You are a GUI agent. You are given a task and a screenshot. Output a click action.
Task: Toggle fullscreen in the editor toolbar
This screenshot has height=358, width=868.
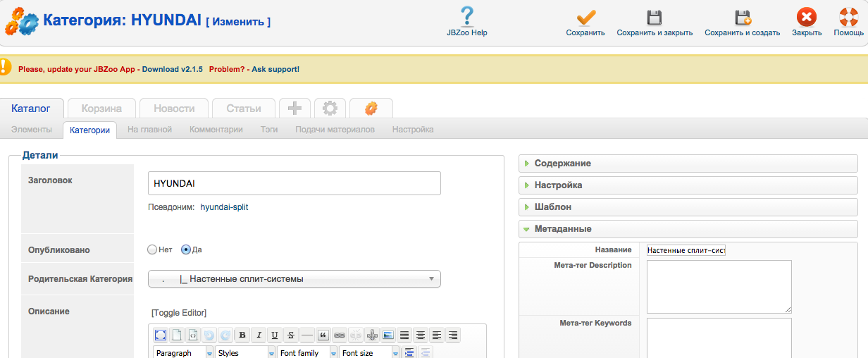pos(161,335)
